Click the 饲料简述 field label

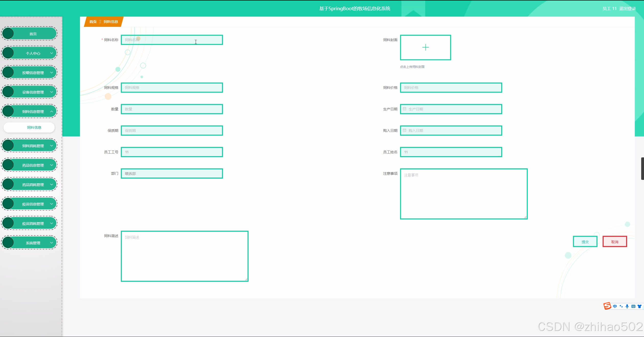[x=111, y=236]
